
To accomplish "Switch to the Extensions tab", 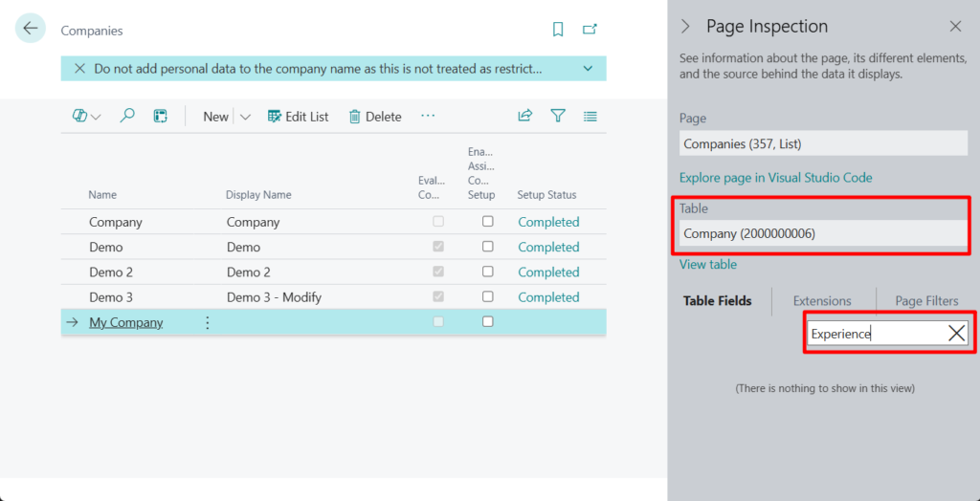I will pos(822,301).
